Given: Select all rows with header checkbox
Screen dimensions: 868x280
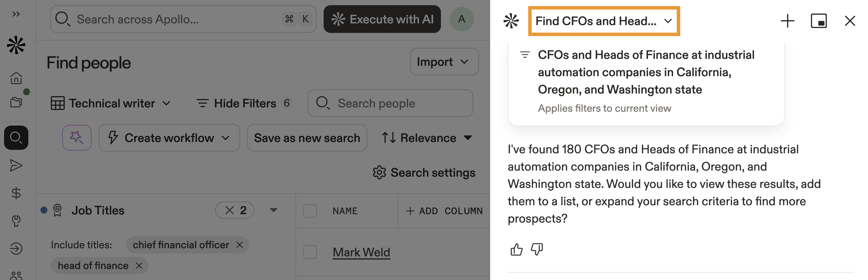Looking at the screenshot, I should click(x=310, y=211).
